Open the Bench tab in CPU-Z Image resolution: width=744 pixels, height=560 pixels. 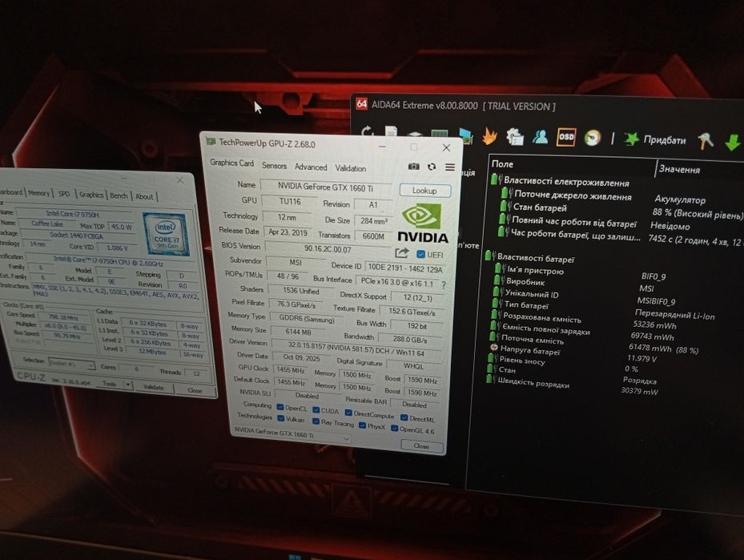click(x=119, y=195)
